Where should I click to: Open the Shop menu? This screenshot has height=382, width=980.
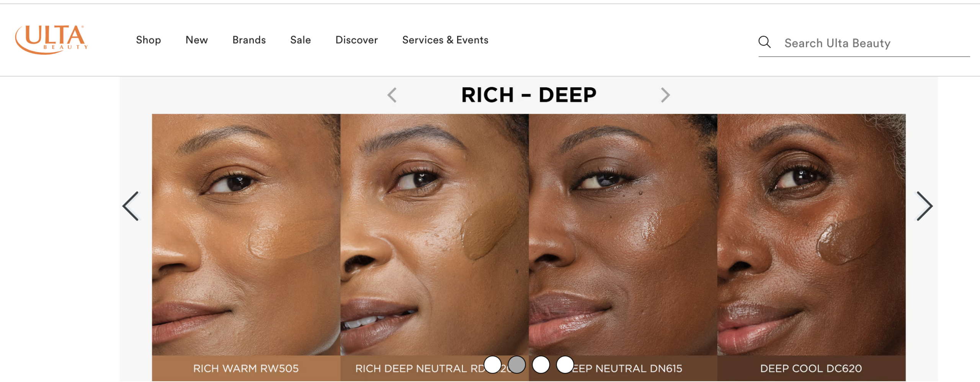pos(149,40)
